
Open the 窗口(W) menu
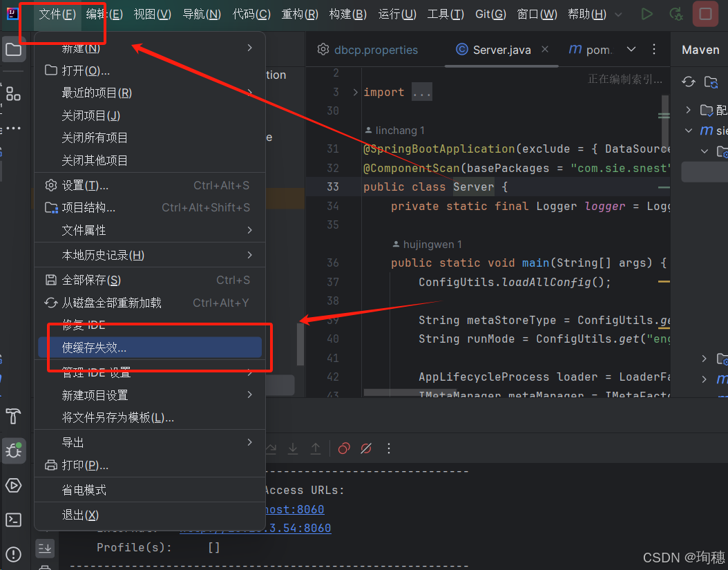(537, 14)
